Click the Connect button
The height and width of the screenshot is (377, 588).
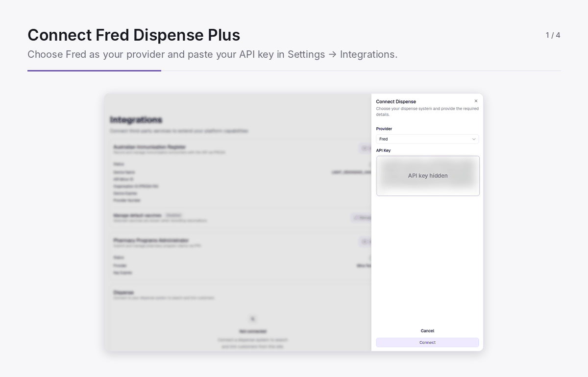427,343
